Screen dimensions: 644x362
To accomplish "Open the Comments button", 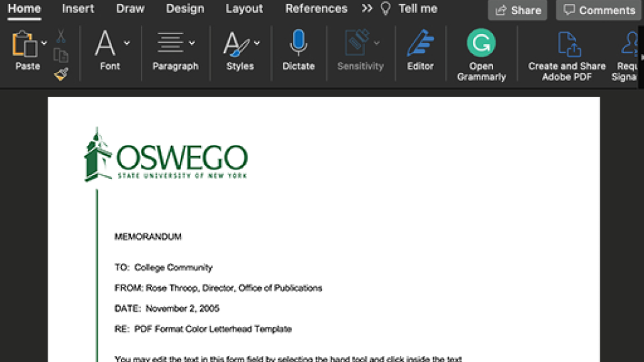I will click(x=599, y=10).
